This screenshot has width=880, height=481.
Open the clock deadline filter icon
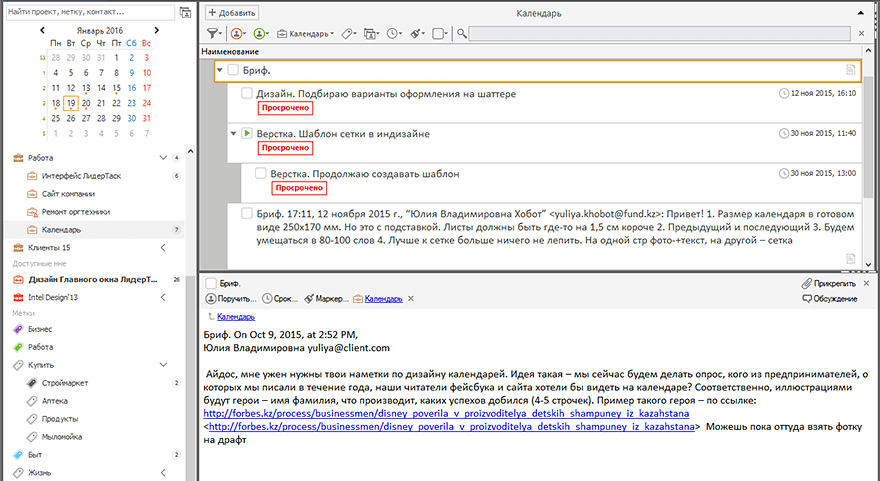coord(394,34)
